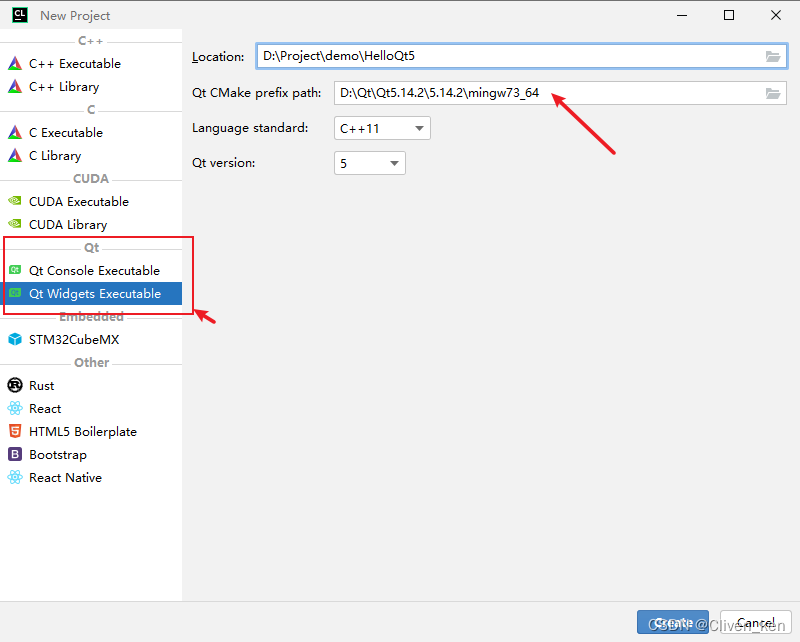The height and width of the screenshot is (642, 800).
Task: Select C++ Executable project type
Action: (x=91, y=63)
